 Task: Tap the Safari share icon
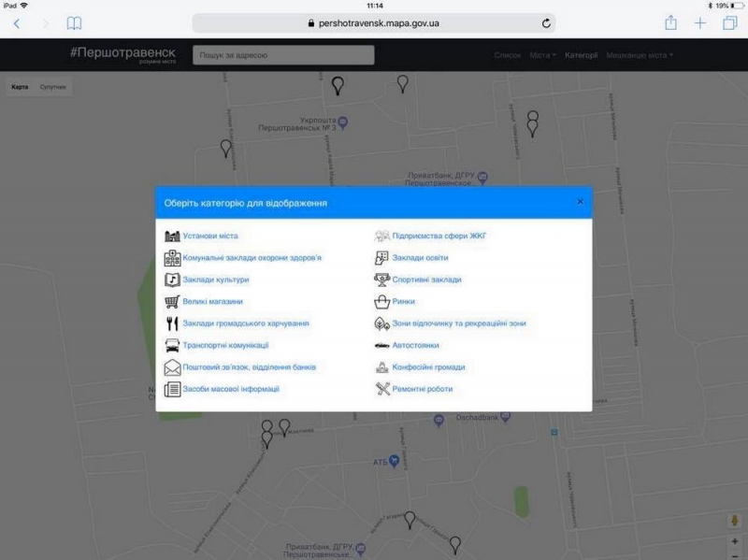670,22
